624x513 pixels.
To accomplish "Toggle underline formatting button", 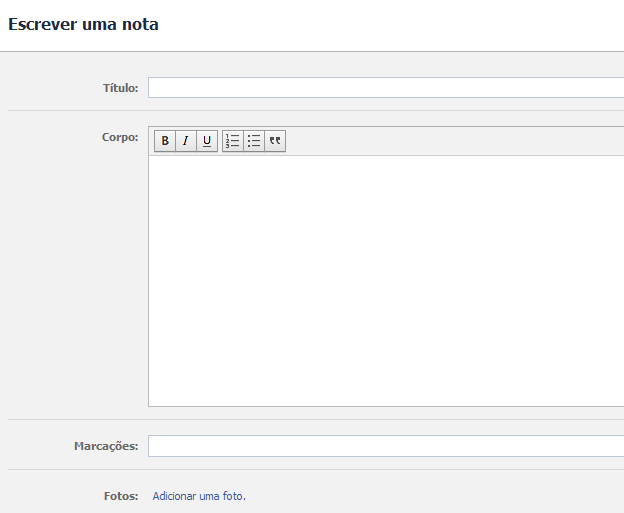I will (x=207, y=141).
